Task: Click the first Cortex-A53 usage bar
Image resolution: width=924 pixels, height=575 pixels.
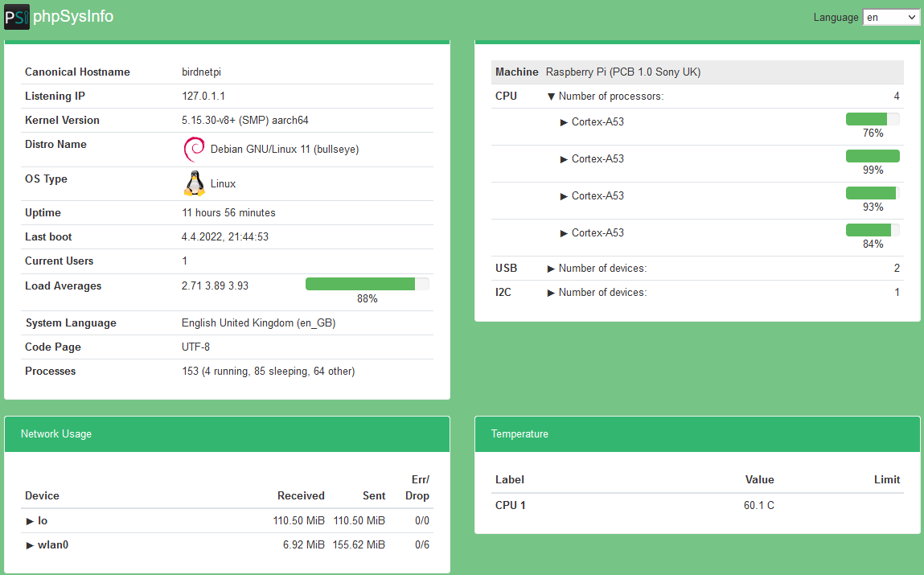Action: click(872, 117)
